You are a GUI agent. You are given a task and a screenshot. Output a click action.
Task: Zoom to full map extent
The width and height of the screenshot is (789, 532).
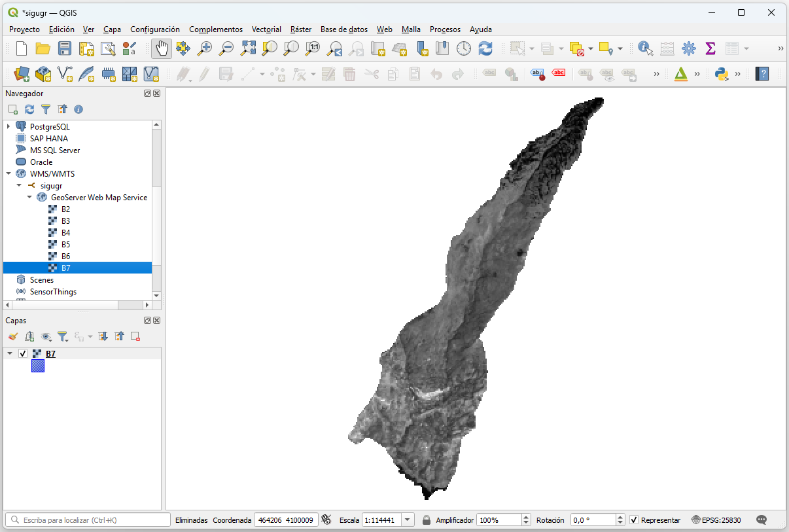coord(248,48)
